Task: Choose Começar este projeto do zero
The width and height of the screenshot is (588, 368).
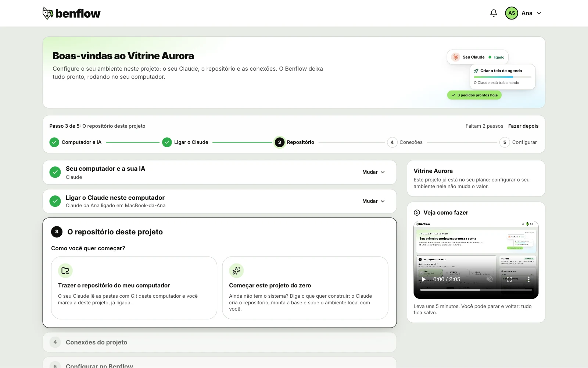Action: pyautogui.click(x=305, y=288)
